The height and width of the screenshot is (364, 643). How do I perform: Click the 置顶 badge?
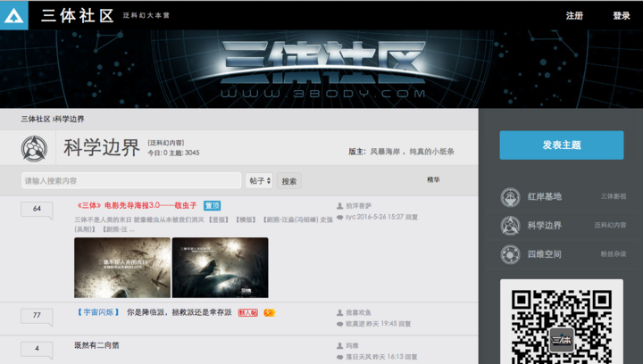point(213,205)
